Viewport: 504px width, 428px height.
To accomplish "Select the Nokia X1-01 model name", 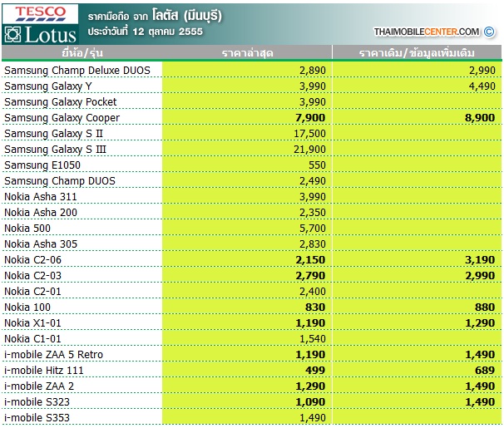I will 32,322.
